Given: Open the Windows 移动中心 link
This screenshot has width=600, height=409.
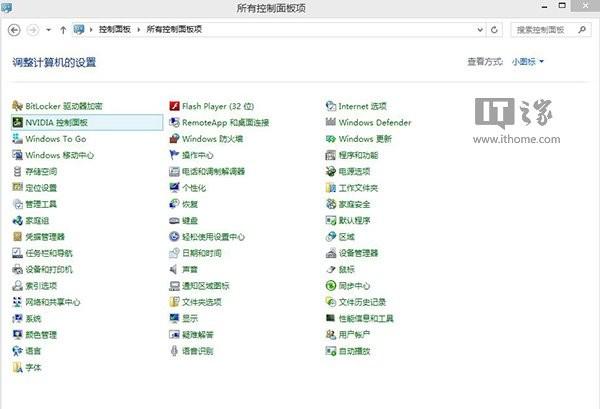Looking at the screenshot, I should [x=59, y=155].
